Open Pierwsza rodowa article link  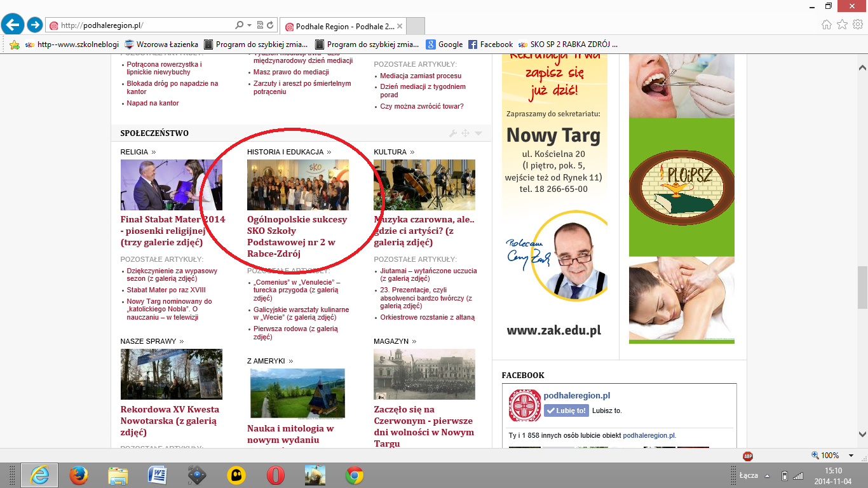click(295, 333)
